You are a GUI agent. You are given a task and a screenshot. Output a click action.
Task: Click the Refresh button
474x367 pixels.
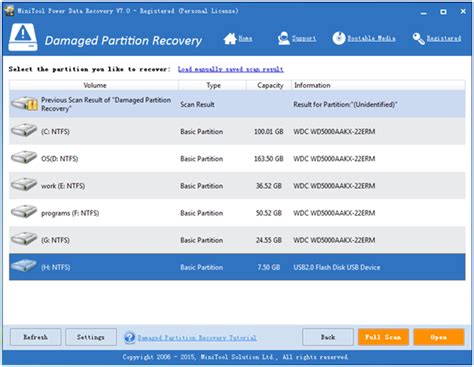[x=35, y=337]
